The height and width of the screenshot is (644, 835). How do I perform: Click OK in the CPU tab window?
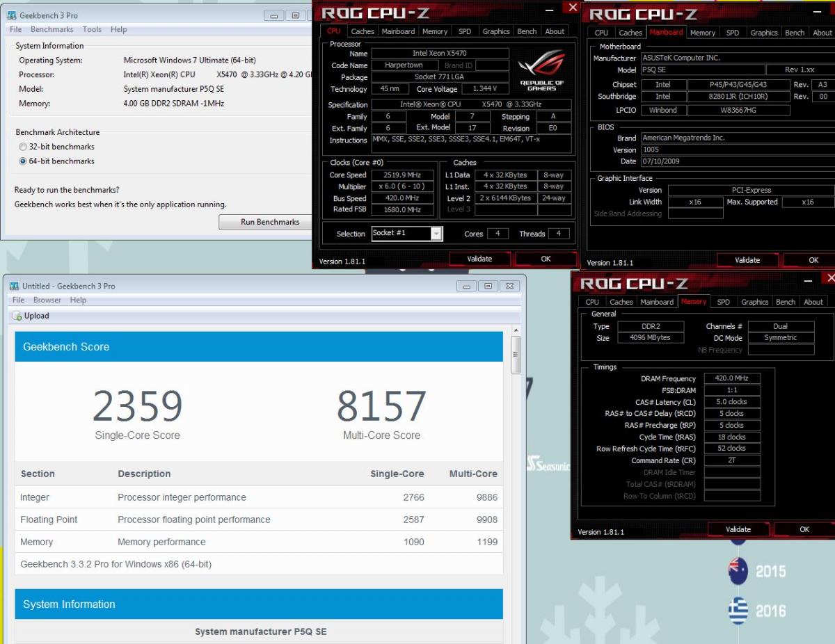point(546,259)
